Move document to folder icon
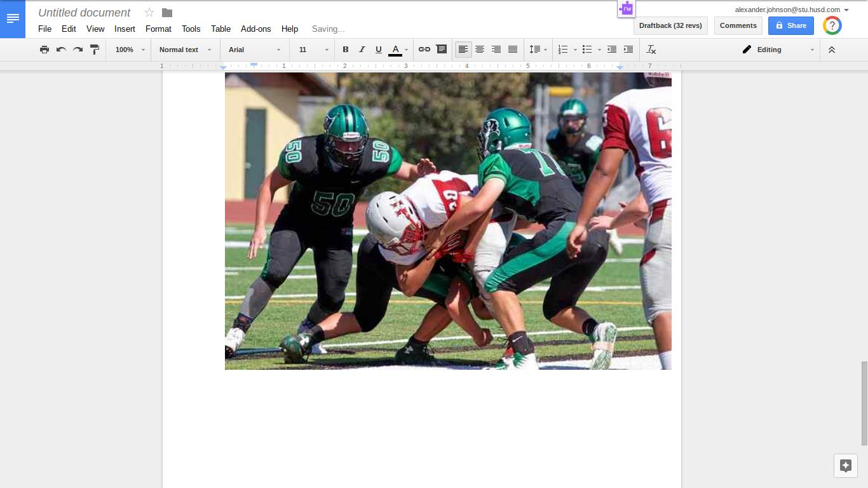Screen dimensions: 868x488 (167, 13)
